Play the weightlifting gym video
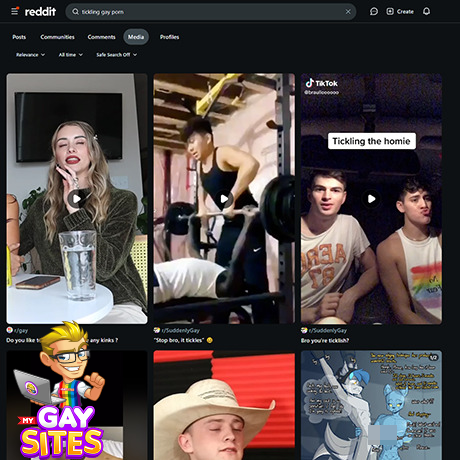This screenshot has width=460, height=460. [x=224, y=199]
